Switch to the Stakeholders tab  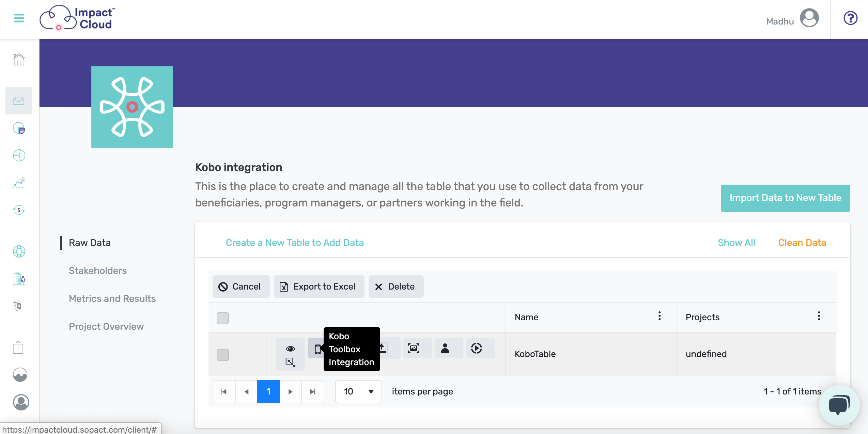coord(98,270)
